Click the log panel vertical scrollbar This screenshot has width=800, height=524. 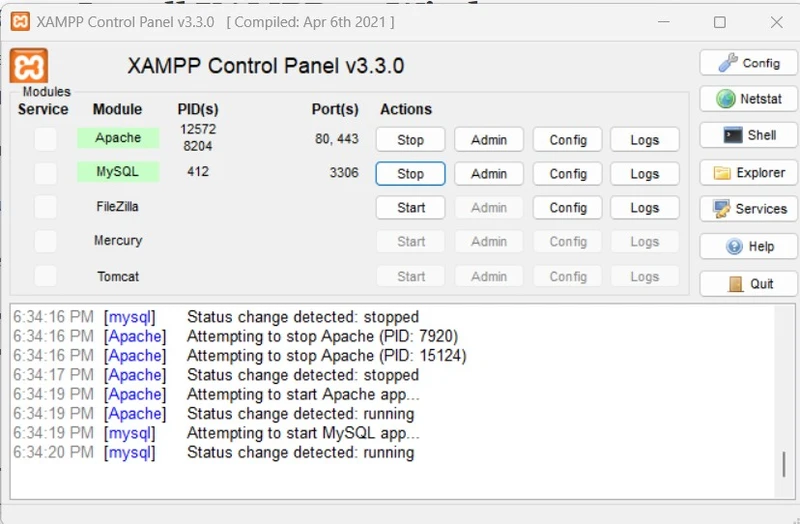pos(784,464)
